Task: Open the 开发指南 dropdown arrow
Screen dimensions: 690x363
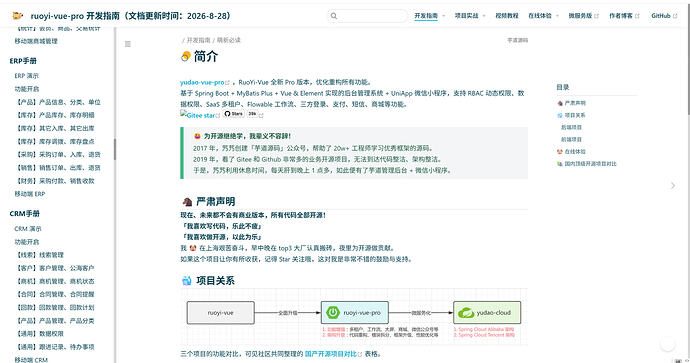Action: 444,16
